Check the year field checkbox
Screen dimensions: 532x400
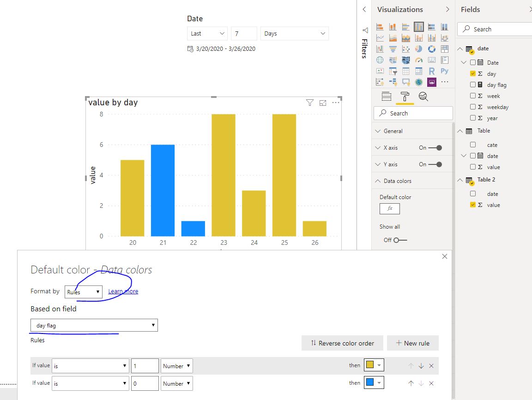pos(472,118)
